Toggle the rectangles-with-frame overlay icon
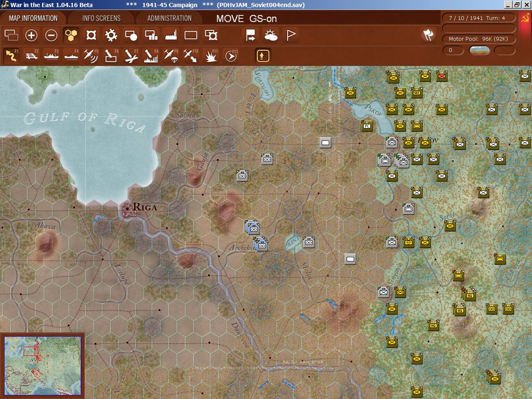This screenshot has height=399, width=532. pos(211,35)
